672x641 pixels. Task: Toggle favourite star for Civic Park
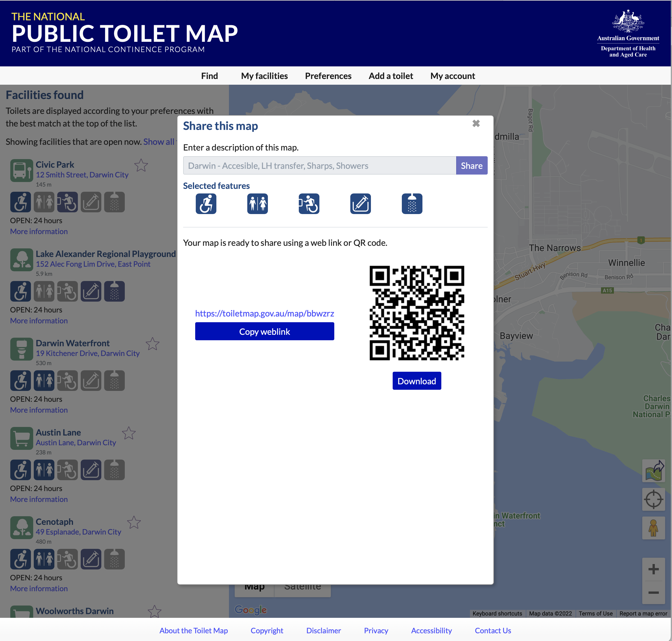point(141,166)
